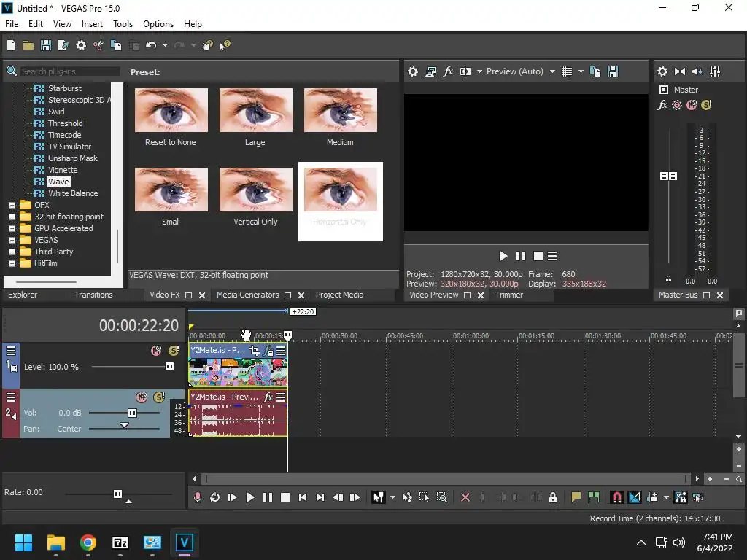
Task: Expand the OFX folder
Action: 12,205
